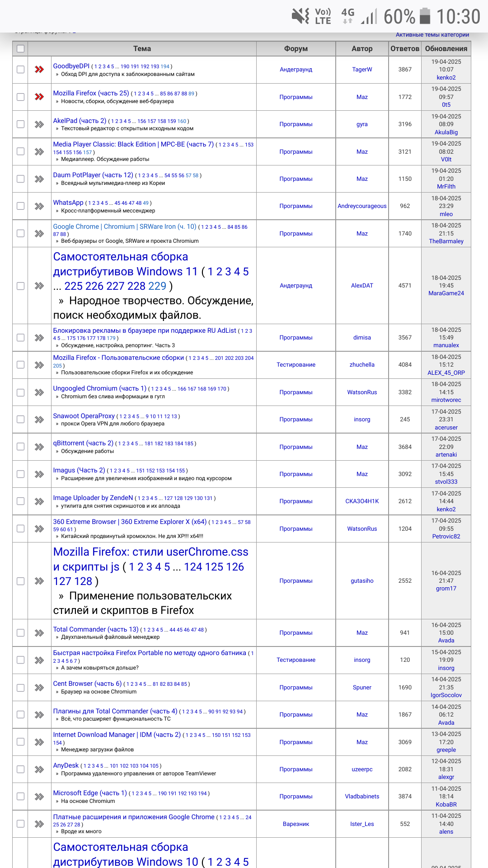Open author TagerW's profile

click(x=362, y=70)
